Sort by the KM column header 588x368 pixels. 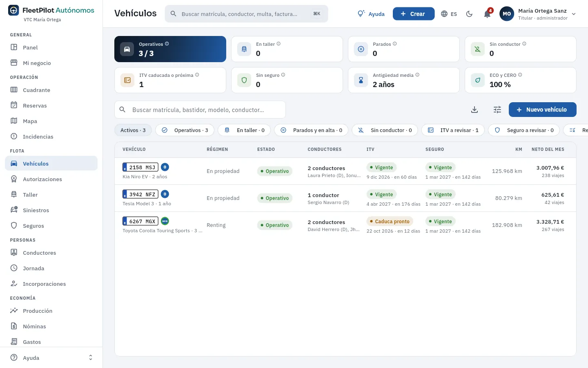[519, 149]
